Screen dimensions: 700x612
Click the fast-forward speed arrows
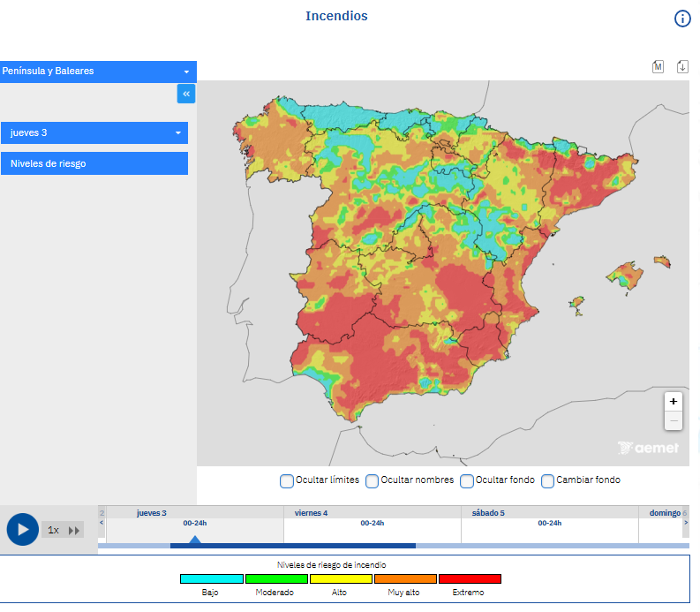click(74, 530)
